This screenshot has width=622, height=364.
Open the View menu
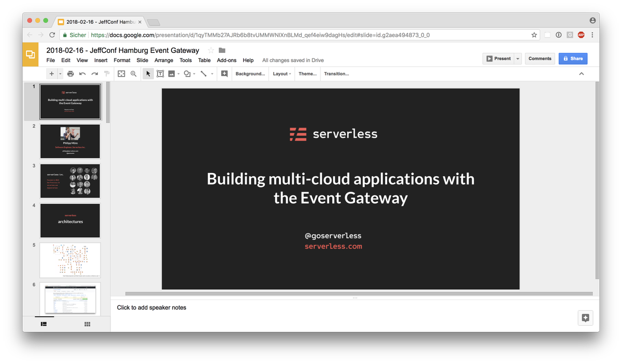(82, 61)
